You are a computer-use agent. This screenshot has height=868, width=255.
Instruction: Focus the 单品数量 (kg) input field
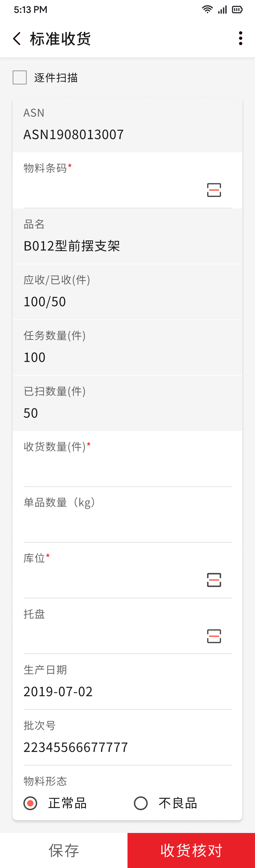(x=127, y=525)
